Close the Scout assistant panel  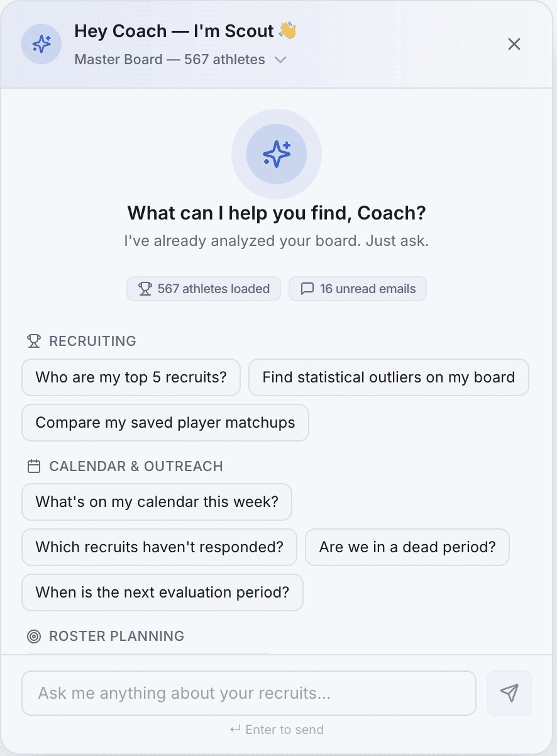(514, 44)
